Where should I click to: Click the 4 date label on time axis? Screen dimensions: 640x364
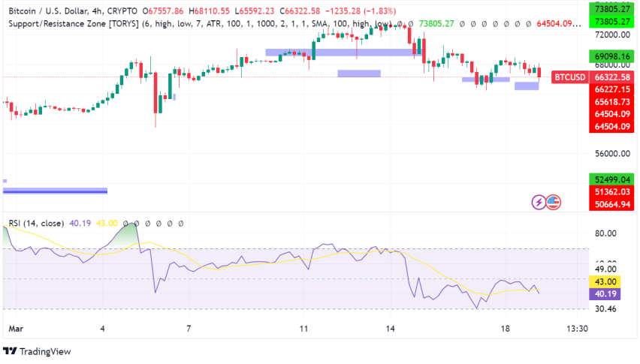coord(102,329)
